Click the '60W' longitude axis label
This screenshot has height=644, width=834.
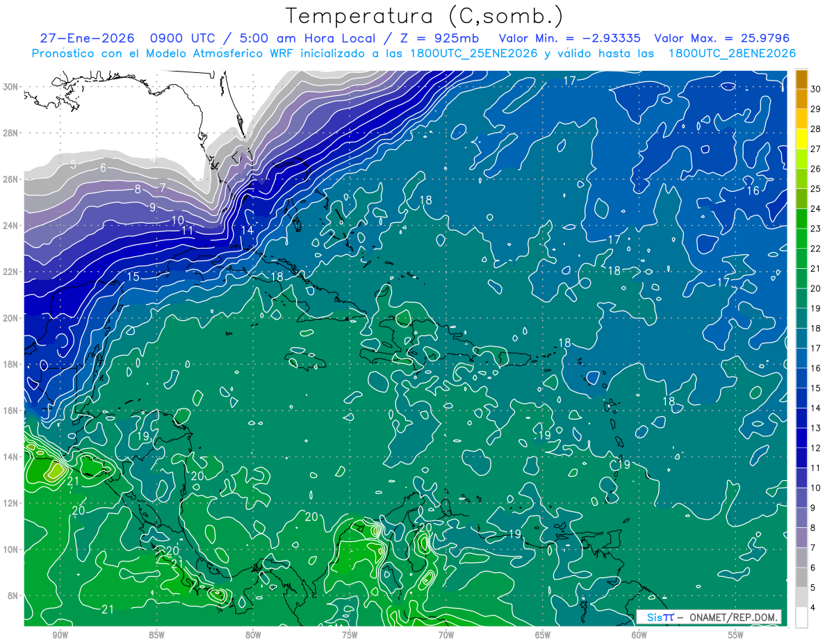tap(639, 634)
